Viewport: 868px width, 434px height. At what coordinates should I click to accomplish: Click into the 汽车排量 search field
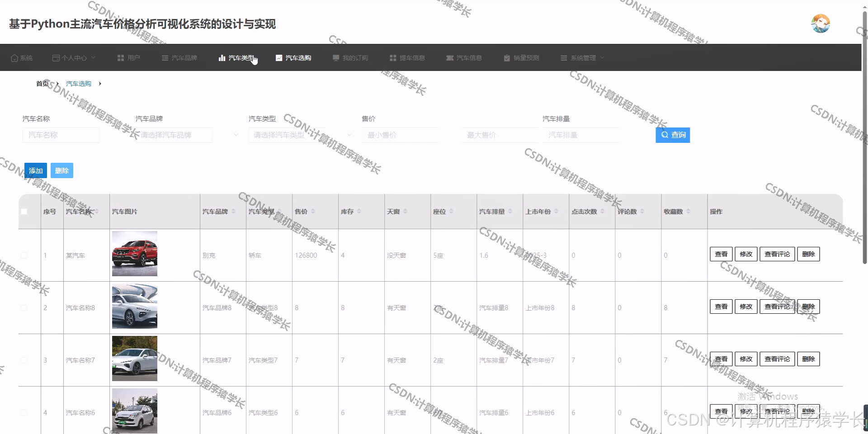[x=581, y=135]
